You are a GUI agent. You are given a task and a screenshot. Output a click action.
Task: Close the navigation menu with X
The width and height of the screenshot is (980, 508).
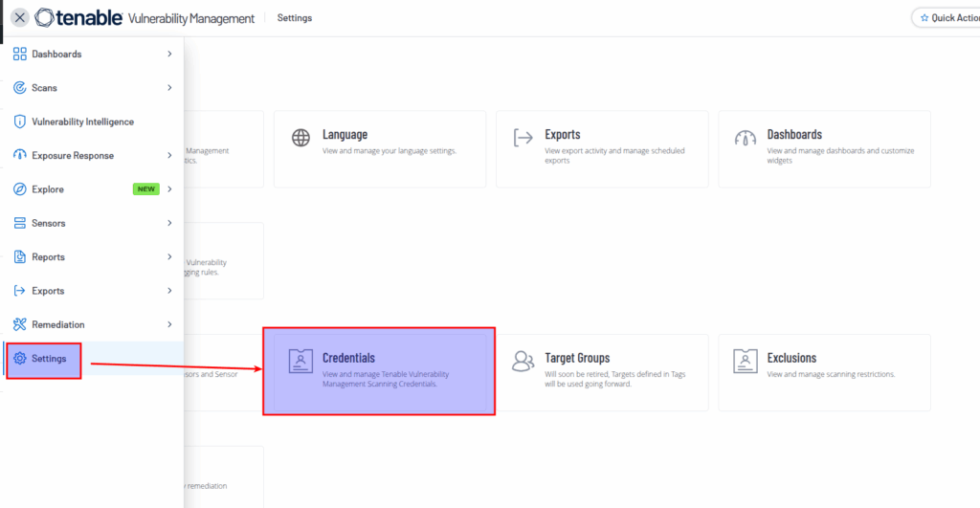(x=19, y=18)
